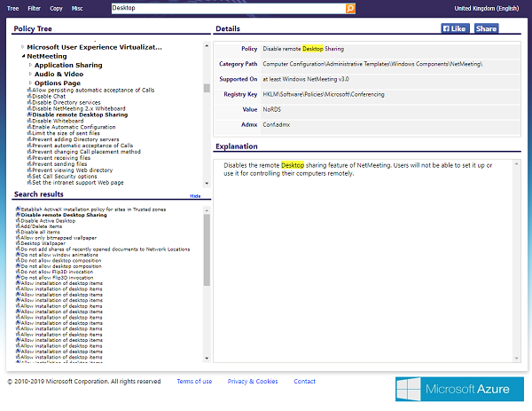Expand Microsoft User Experience Virtualization node
The image size is (532, 411).
click(23, 47)
